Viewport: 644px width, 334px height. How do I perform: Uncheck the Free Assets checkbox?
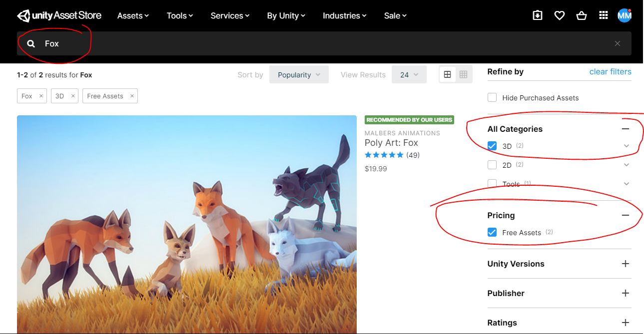492,232
